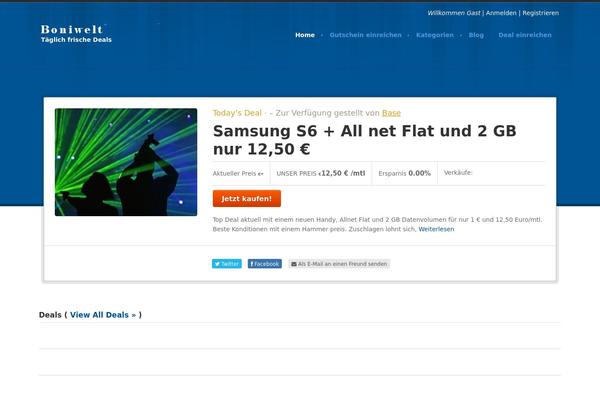Screen dimensions: 600x400
Task: Click the envelope icon on email button
Action: (294, 264)
